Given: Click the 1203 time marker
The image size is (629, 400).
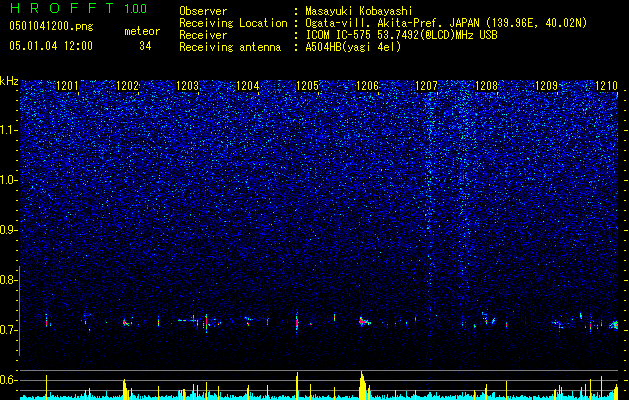Looking at the screenshot, I should point(188,86).
